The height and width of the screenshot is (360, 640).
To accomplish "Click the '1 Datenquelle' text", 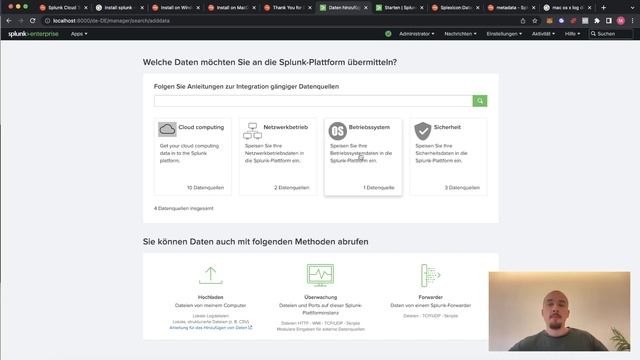I will coord(379,188).
